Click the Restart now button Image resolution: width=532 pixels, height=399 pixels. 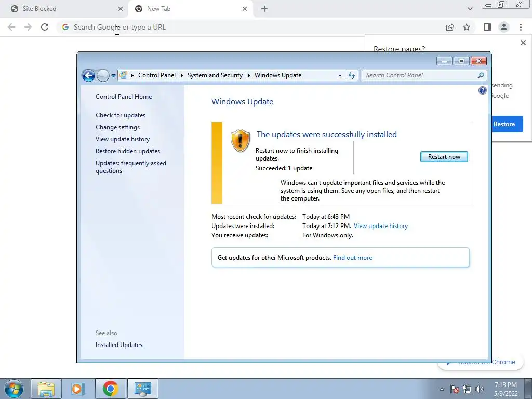[x=444, y=157]
